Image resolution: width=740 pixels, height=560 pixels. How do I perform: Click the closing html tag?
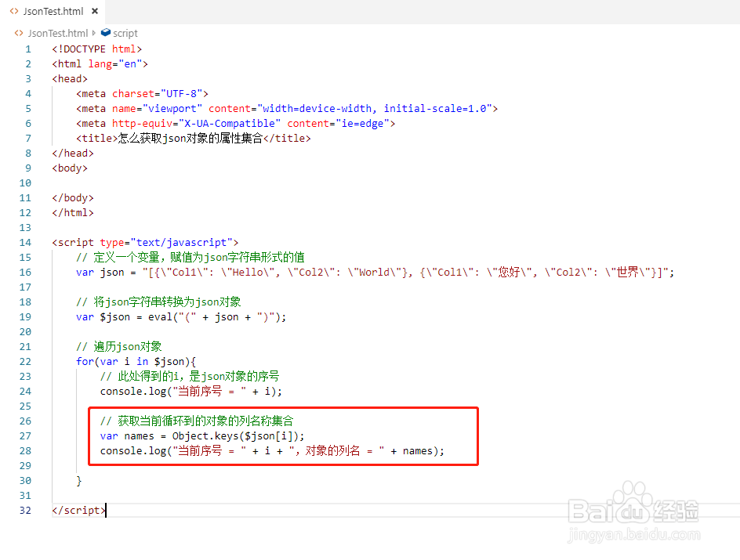(x=73, y=213)
